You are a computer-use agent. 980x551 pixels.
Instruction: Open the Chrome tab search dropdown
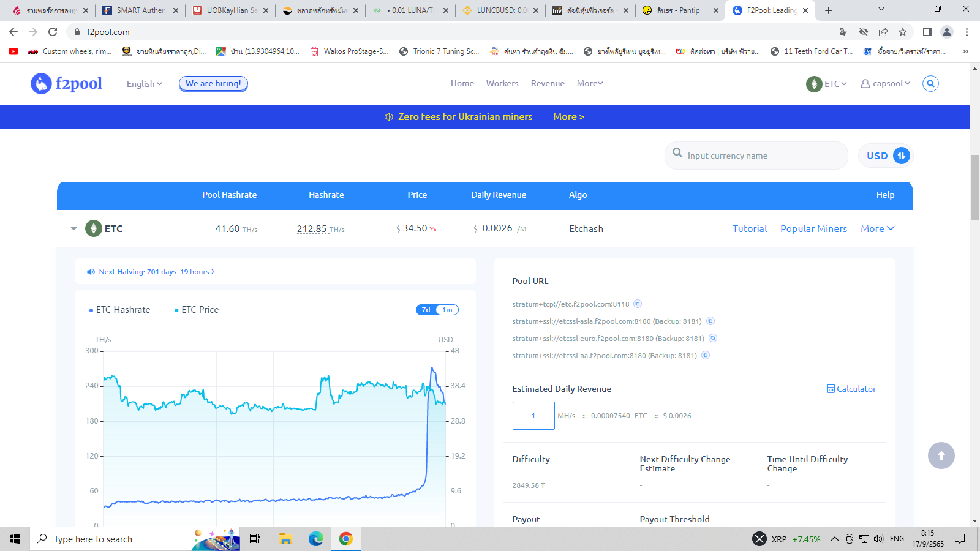coord(881,9)
